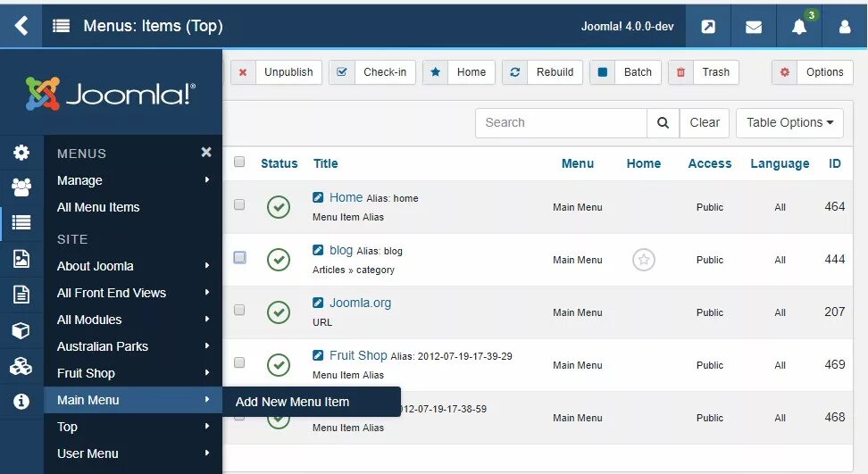868x474 pixels.
Task: Open the Options button
Action: pos(812,72)
